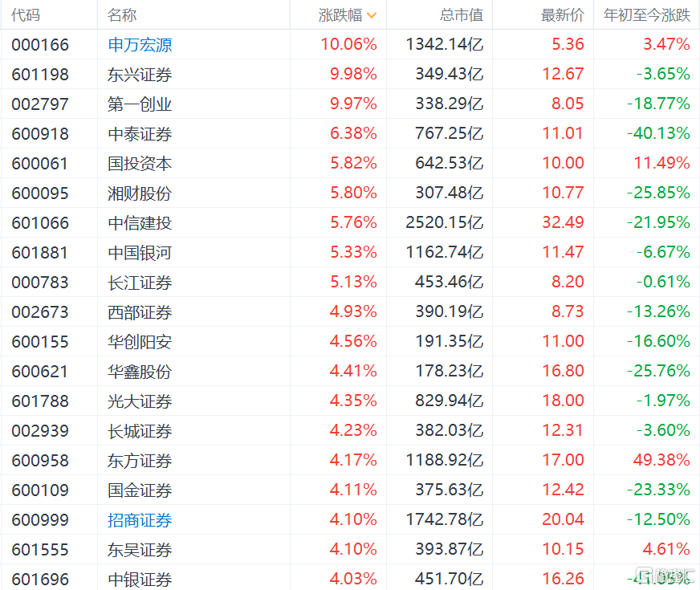
Task: Select stock name 中泰证券
Action: (140, 134)
